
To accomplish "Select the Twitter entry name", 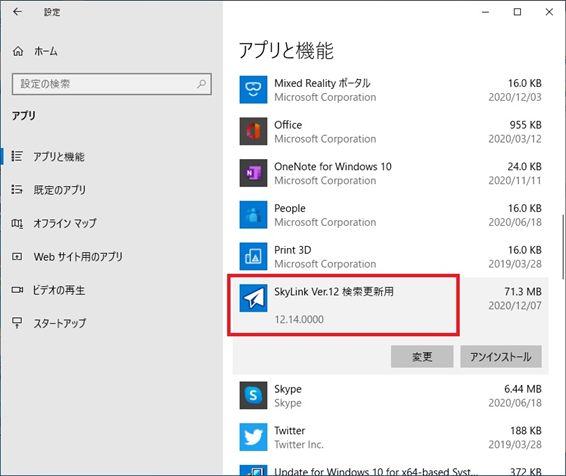I will [289, 431].
